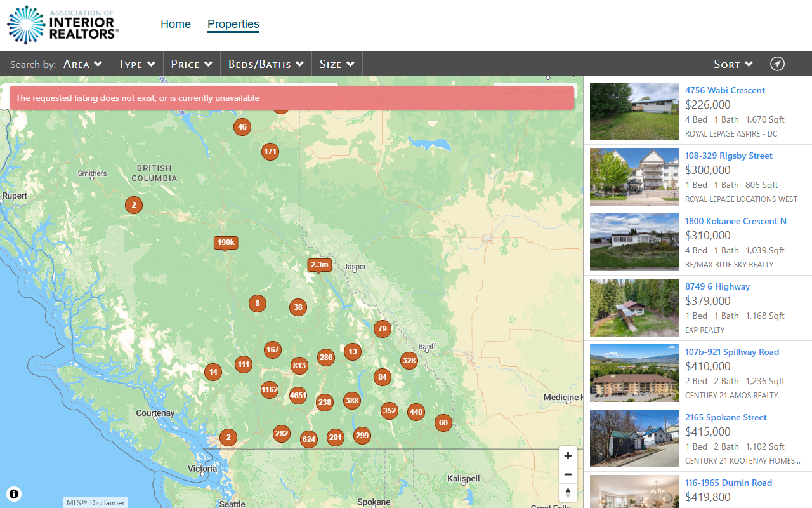Open listing 108-329 Rigsby Street
This screenshot has width=812, height=508.
tap(729, 156)
